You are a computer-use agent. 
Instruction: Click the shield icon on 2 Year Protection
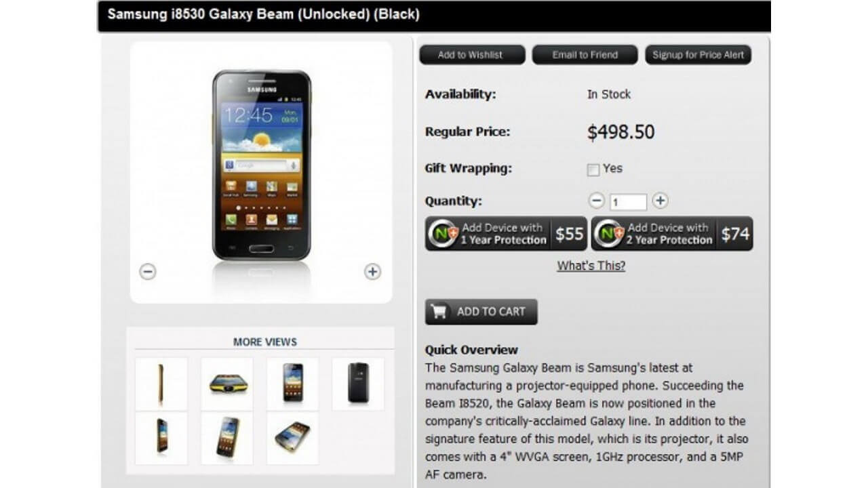tap(609, 235)
